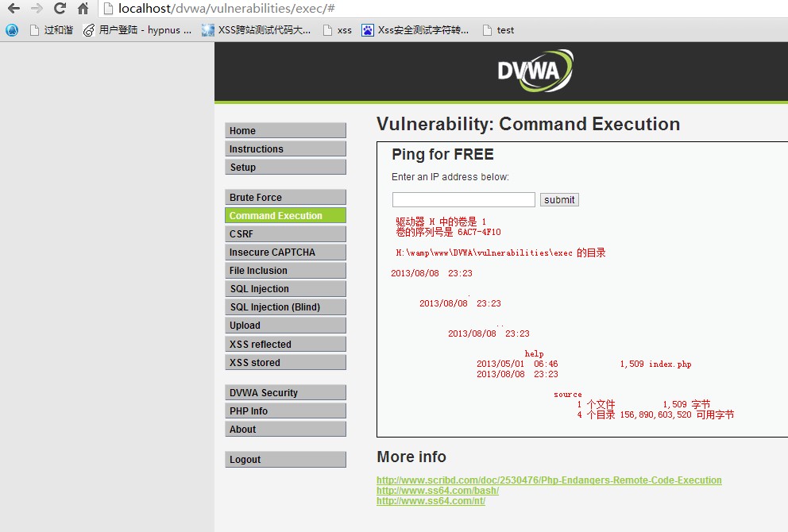The image size is (788, 532).
Task: Open the 用户登陆 - hypnus bookmark
Action: 137,30
